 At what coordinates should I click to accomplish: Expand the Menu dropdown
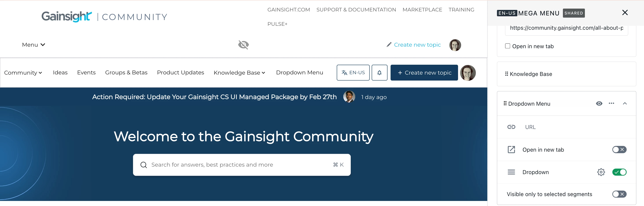[33, 45]
